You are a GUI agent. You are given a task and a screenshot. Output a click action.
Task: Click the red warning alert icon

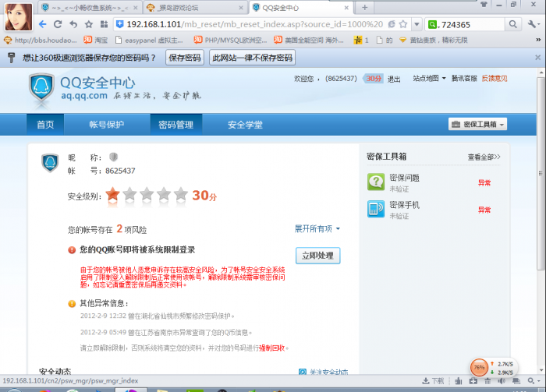pos(72,249)
